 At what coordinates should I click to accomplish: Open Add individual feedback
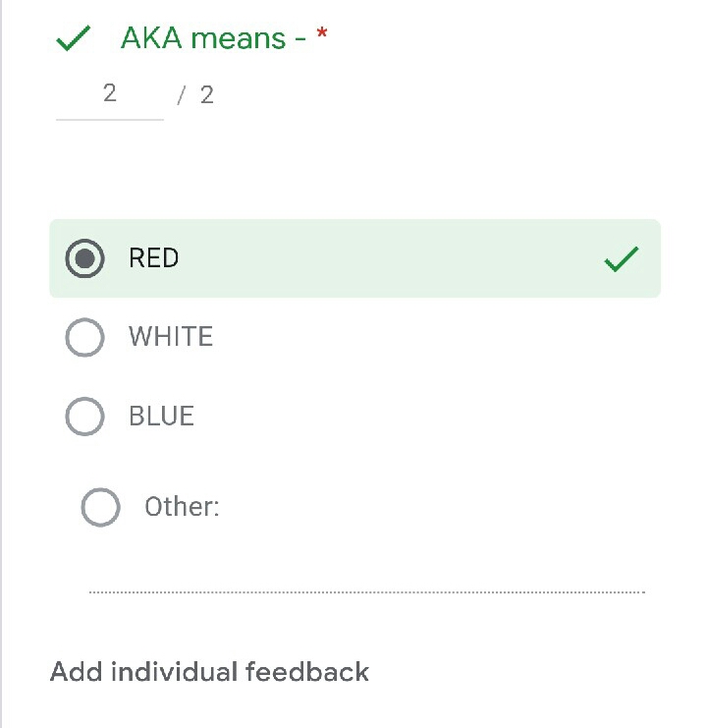[209, 672]
